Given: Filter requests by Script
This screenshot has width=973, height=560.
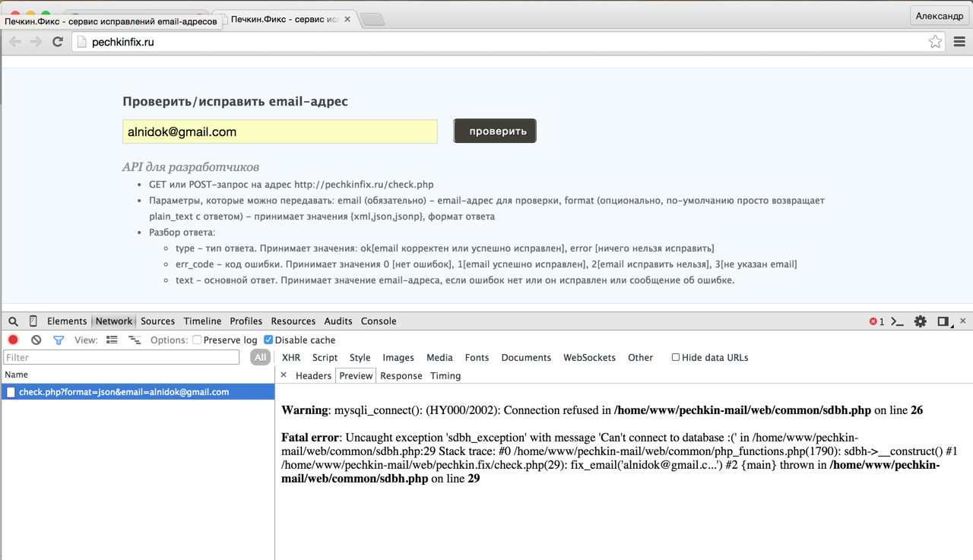Looking at the screenshot, I should click(325, 357).
